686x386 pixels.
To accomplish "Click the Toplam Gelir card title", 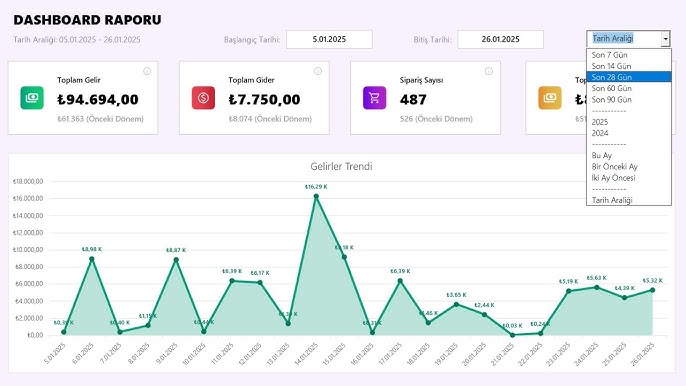I will [x=79, y=80].
